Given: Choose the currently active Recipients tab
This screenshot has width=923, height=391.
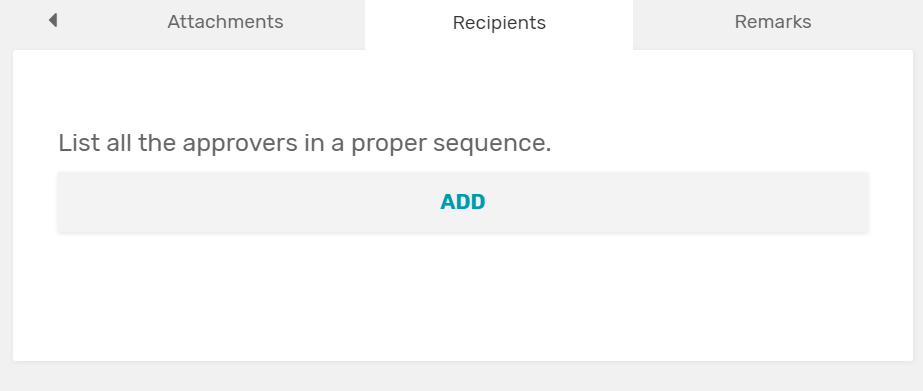Looking at the screenshot, I should (499, 23).
